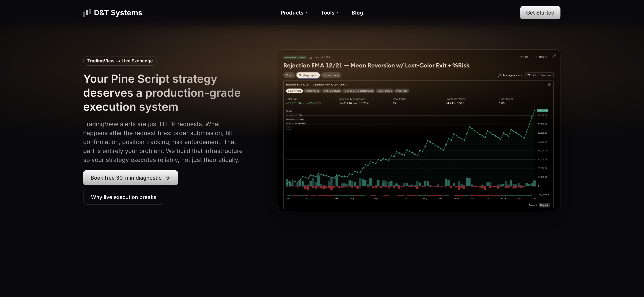Click the Your Pine Script strategy headline
This screenshot has width=644, height=297.
coord(162,93)
